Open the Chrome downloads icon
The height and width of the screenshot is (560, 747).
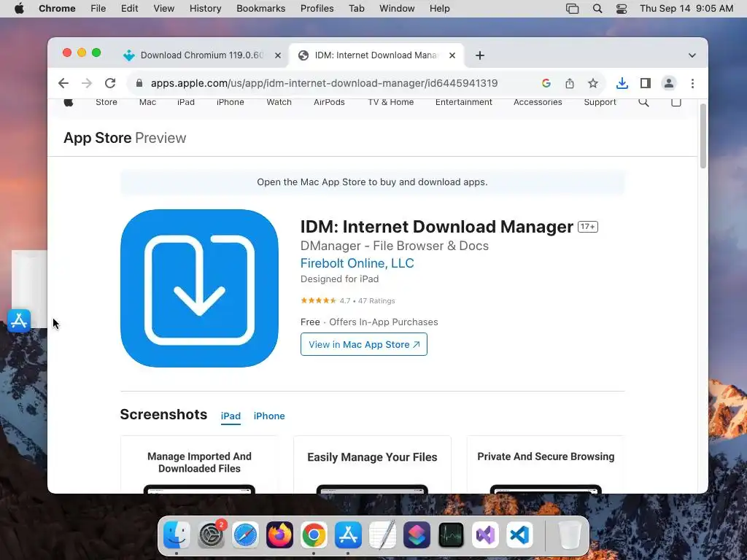(622, 83)
